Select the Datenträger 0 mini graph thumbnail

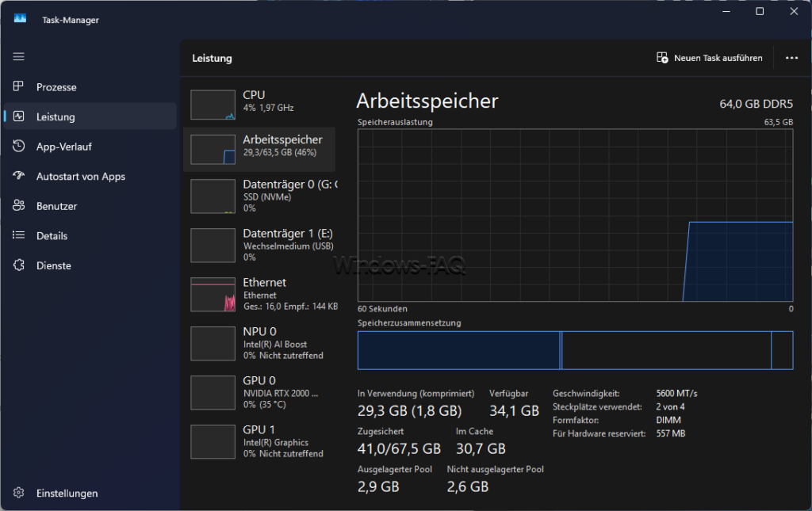click(213, 196)
